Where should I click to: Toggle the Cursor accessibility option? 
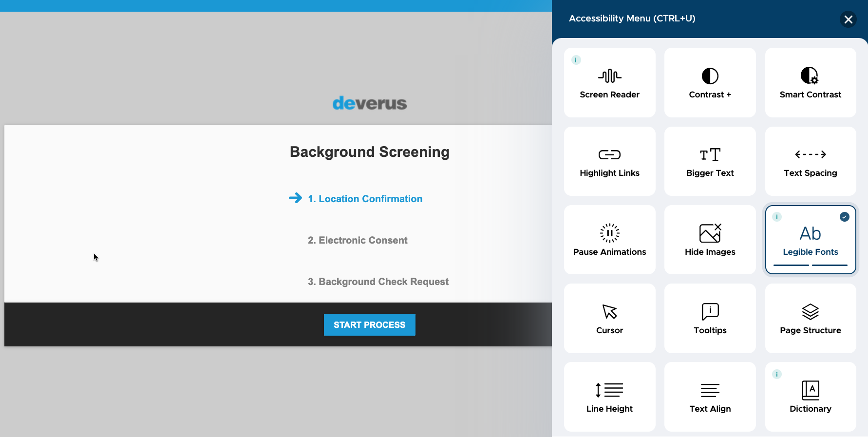pos(609,318)
